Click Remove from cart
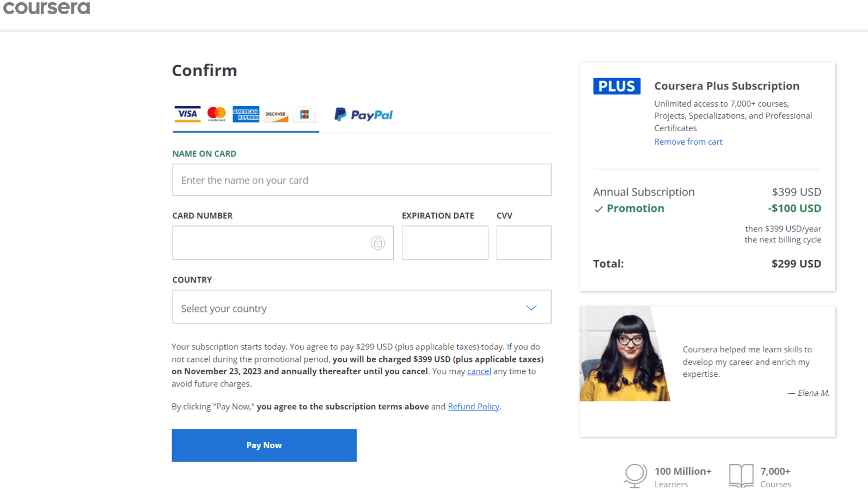Image resolution: width=868 pixels, height=490 pixels. (x=688, y=142)
